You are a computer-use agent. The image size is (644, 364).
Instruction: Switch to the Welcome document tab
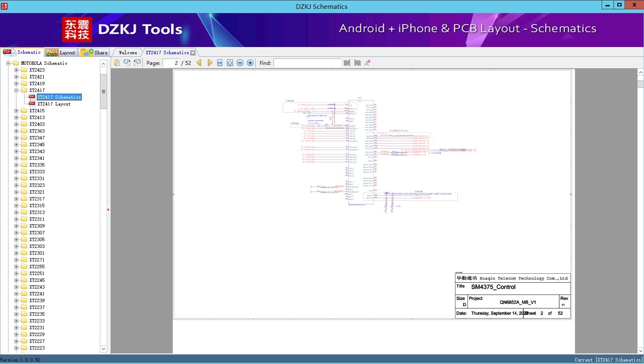128,53
